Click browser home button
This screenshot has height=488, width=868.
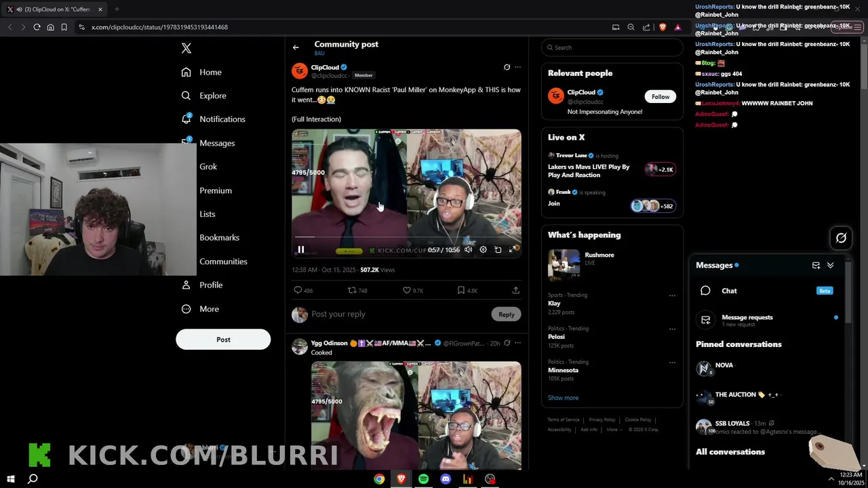(x=50, y=27)
